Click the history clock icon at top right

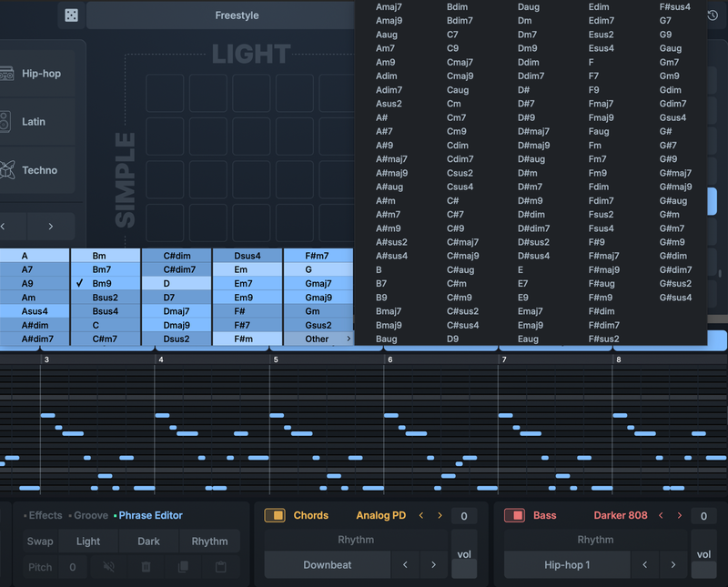pyautogui.click(x=713, y=15)
